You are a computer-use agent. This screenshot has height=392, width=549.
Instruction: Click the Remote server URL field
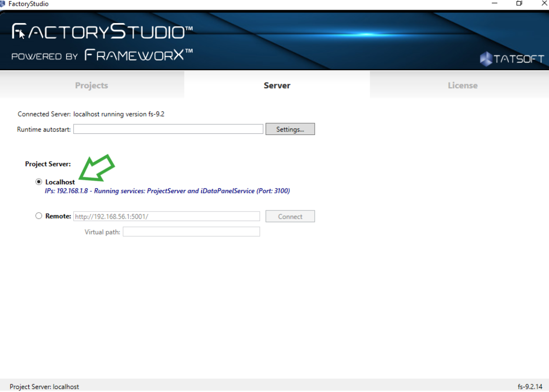pyautogui.click(x=167, y=216)
